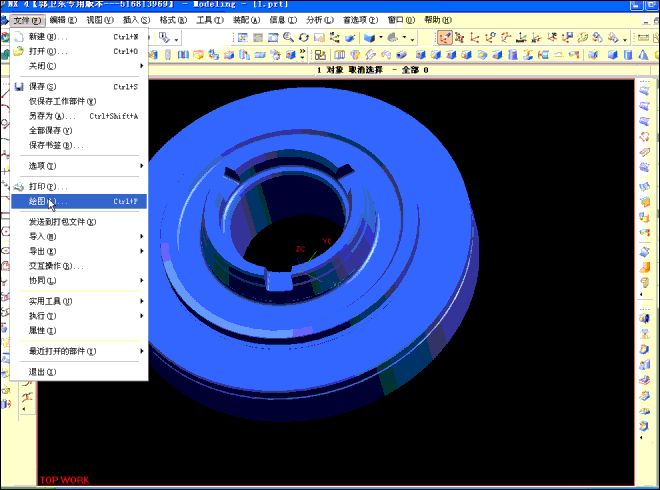
Task: Select the Zoom magnifier tool
Action: (x=288, y=38)
